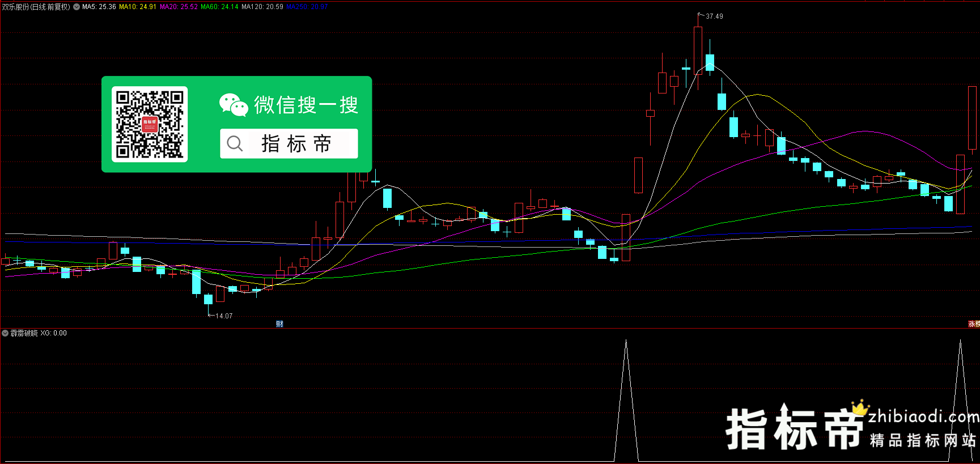Select the candlestick at the 37.49 peak
The width and height of the screenshot is (980, 464).
(x=698, y=50)
